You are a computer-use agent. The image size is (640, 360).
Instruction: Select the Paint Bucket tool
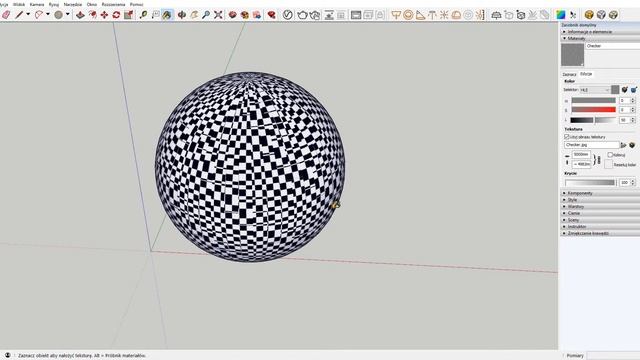click(x=167, y=15)
